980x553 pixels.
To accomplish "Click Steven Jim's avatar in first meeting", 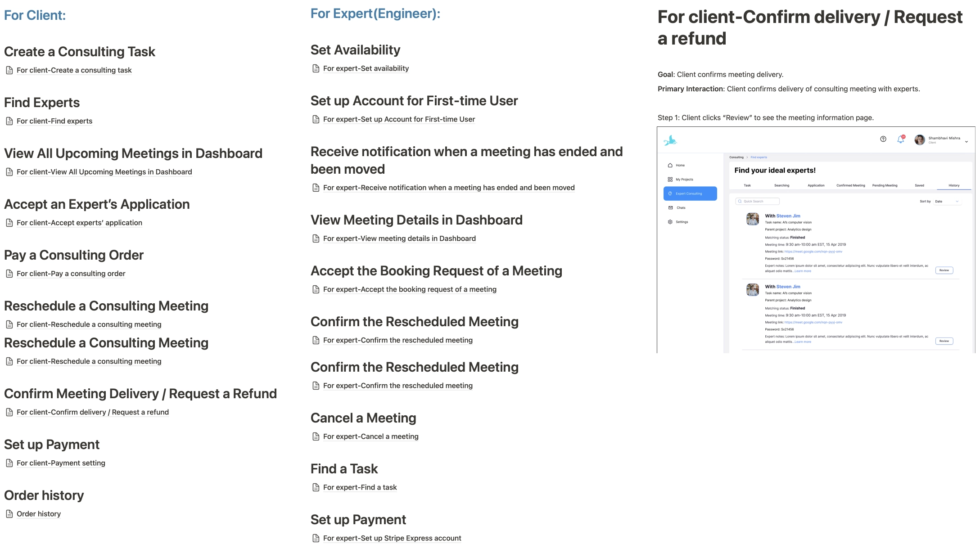I will 752,219.
